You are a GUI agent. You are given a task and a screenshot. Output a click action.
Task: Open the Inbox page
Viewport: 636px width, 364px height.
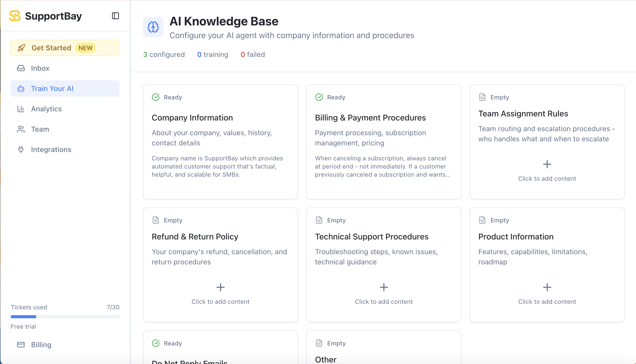click(x=65, y=68)
